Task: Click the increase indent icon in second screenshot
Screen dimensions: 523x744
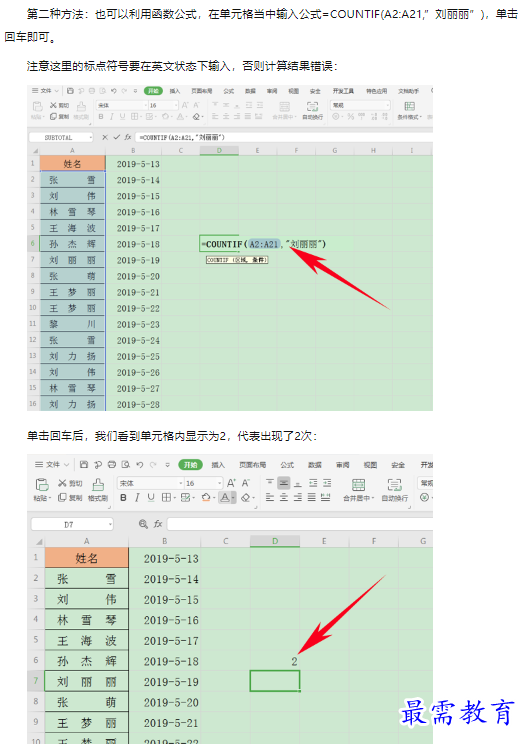Action: 327,483
